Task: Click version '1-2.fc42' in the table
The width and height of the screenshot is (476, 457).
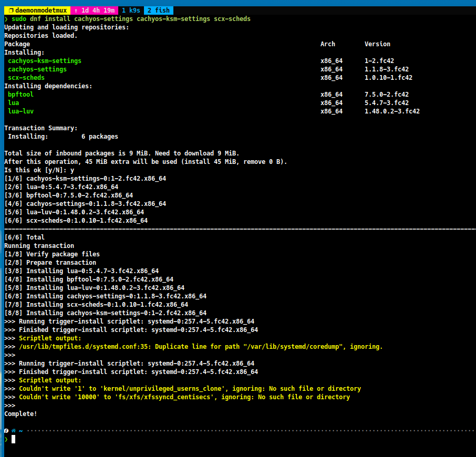Action: click(x=379, y=61)
